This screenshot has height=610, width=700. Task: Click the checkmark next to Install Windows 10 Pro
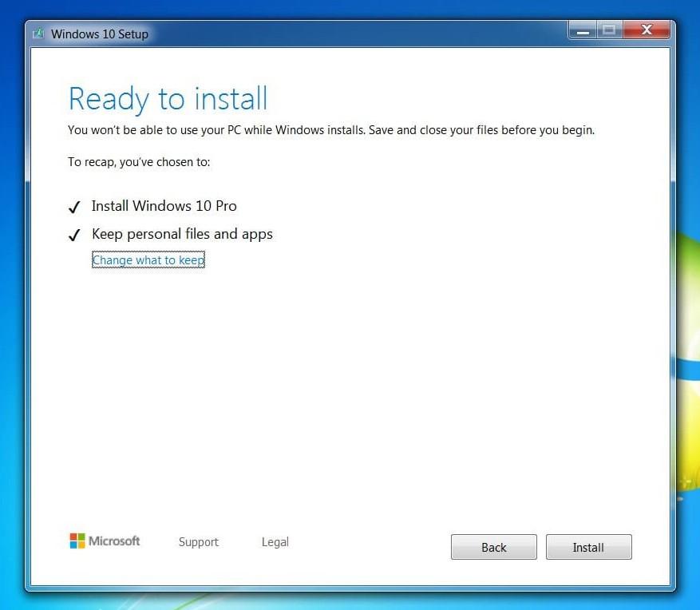click(x=74, y=208)
